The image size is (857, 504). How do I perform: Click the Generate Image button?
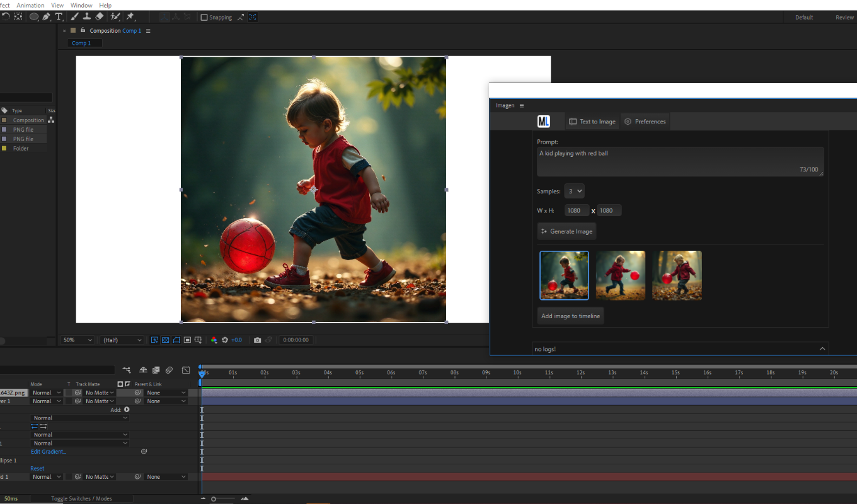tap(566, 231)
